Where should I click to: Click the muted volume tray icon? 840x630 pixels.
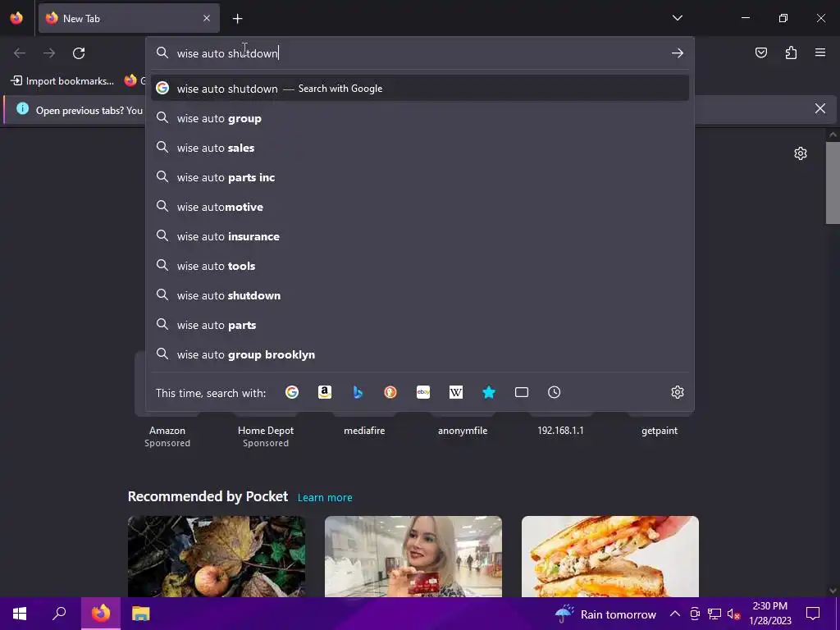tap(733, 614)
